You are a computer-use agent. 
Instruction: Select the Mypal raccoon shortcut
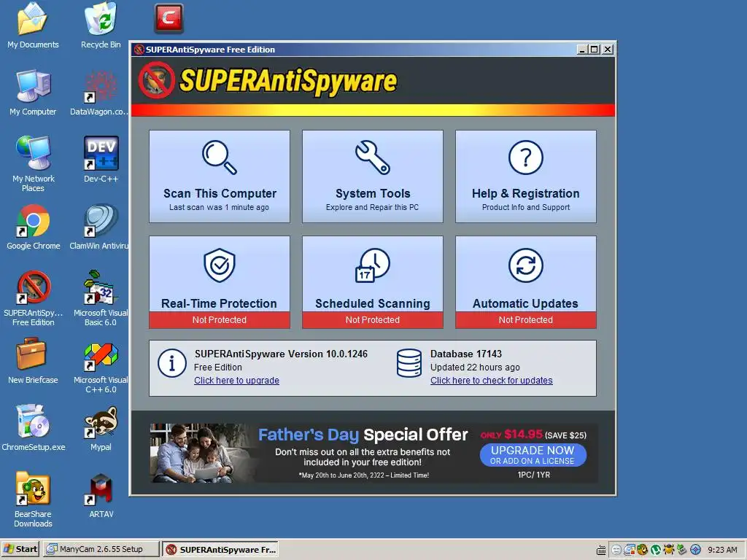pos(101,422)
